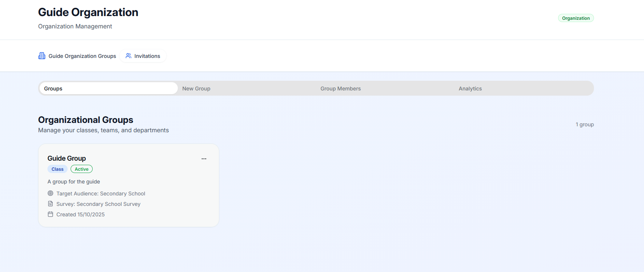Click the blue Class tag
The width and height of the screenshot is (644, 272).
click(58, 169)
